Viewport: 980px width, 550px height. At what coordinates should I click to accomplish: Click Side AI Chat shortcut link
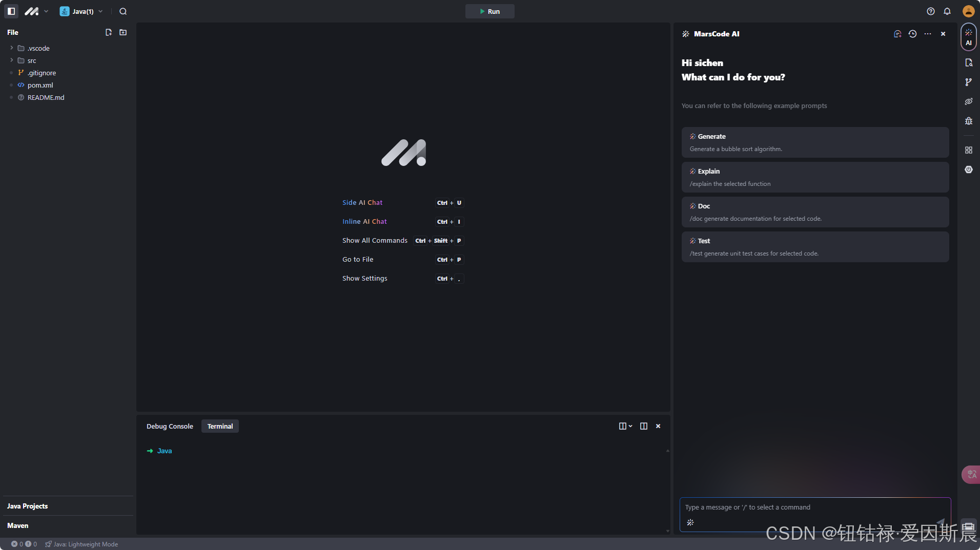[x=362, y=202]
